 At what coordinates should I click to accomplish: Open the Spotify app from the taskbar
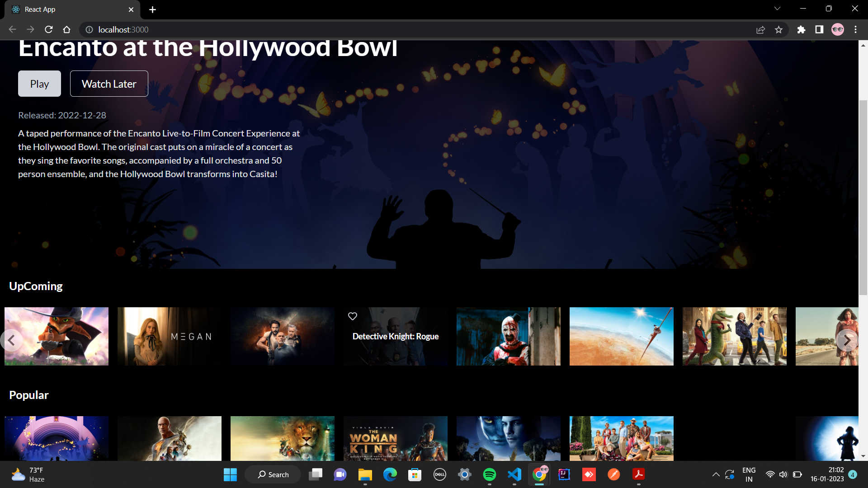490,474
